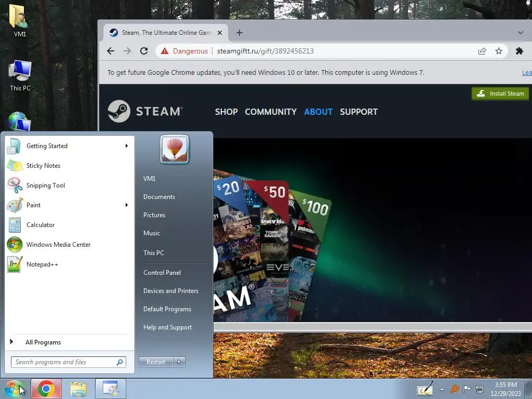This screenshot has height=399, width=532.
Task: Click the Windows Start orb
Action: pyautogui.click(x=14, y=389)
